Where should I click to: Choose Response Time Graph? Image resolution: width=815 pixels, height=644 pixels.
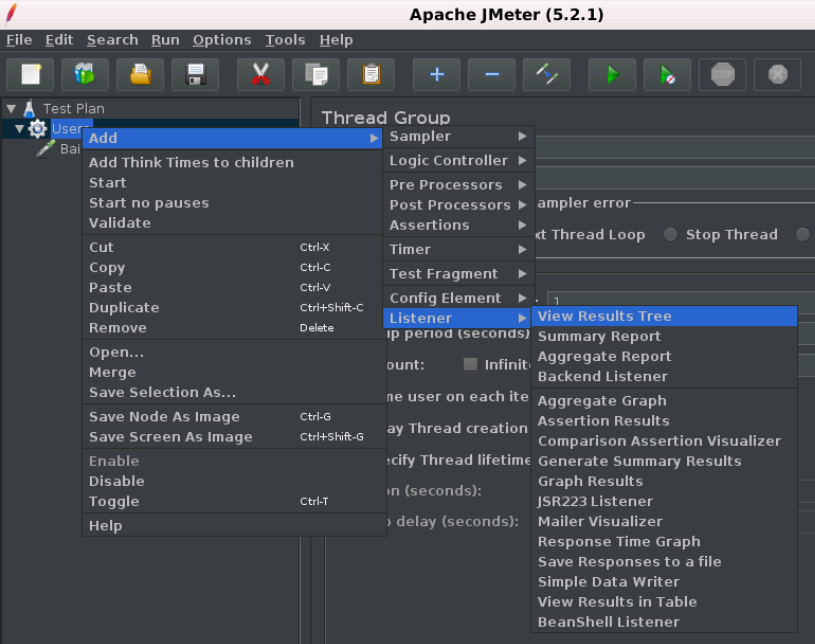click(x=664, y=542)
